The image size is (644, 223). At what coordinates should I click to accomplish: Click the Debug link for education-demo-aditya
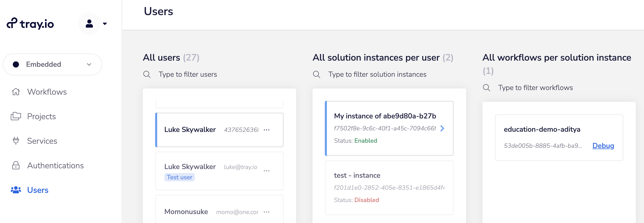click(x=603, y=146)
